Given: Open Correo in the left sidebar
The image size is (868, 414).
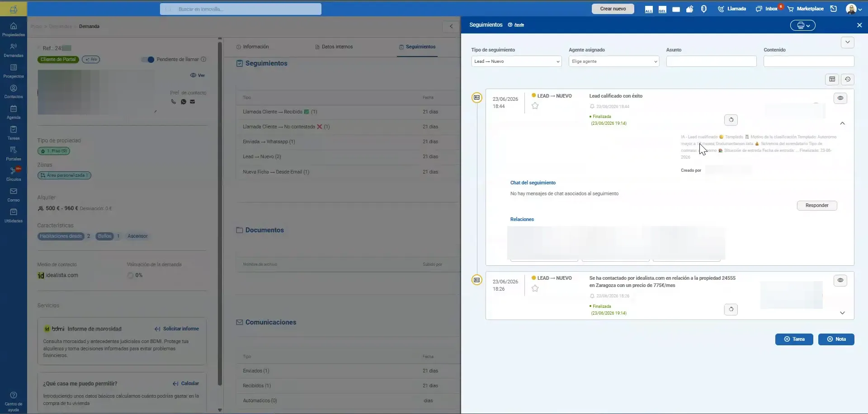Looking at the screenshot, I should [x=14, y=195].
